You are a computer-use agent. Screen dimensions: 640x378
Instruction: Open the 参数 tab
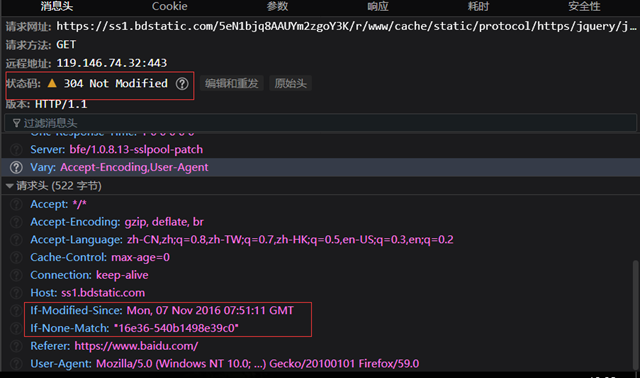click(277, 6)
